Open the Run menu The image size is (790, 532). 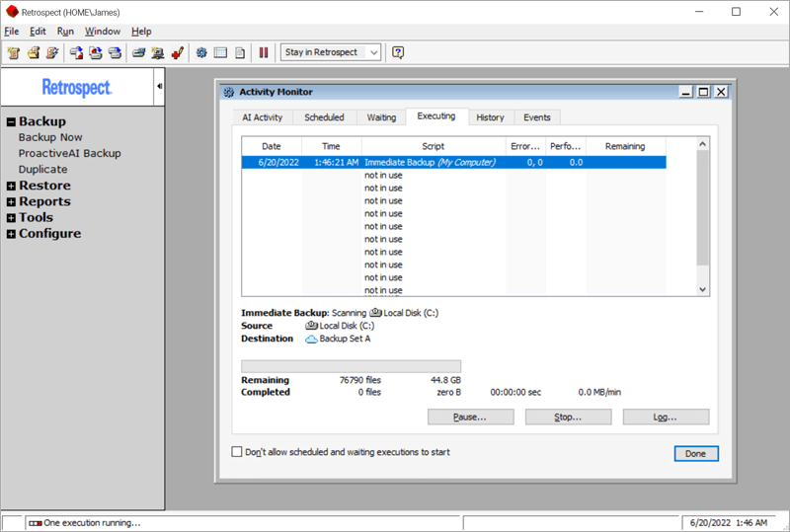65,32
